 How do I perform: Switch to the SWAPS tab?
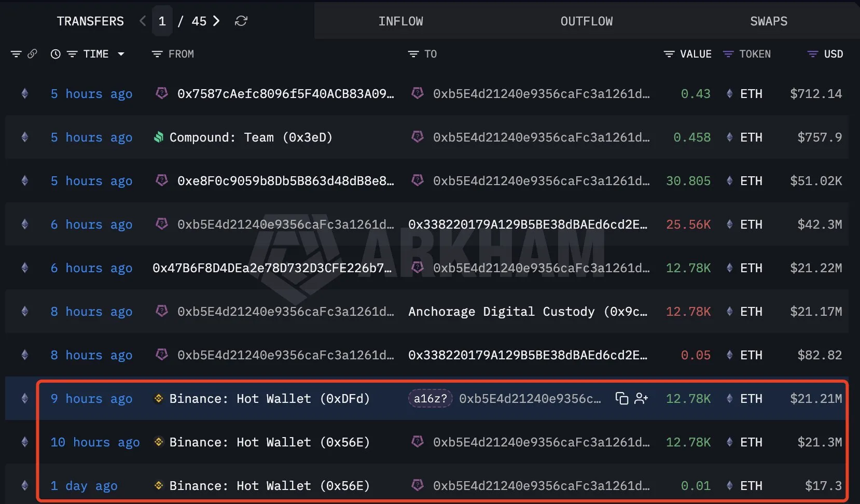coord(769,21)
